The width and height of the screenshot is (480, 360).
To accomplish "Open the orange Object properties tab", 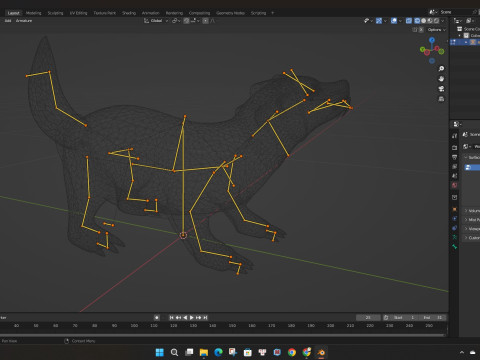I will pos(455,209).
